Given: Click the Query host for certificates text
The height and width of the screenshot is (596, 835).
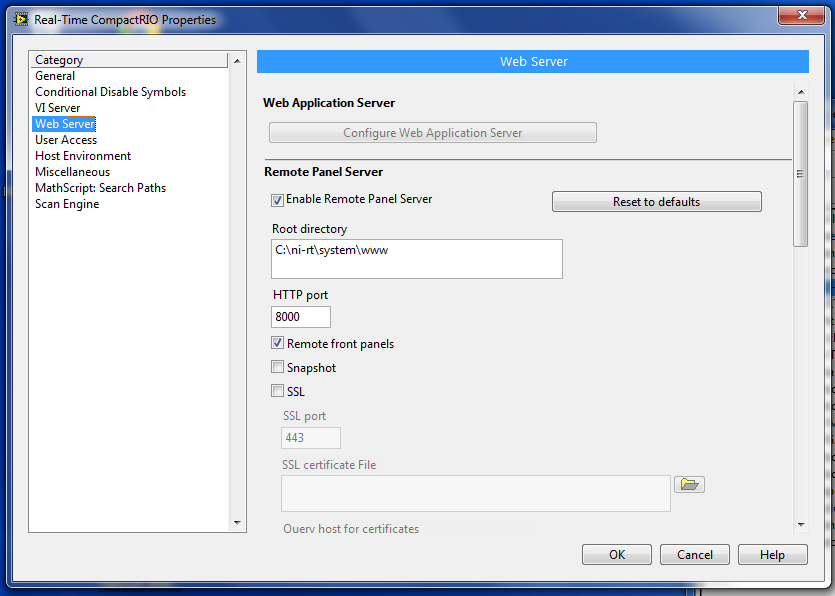Looking at the screenshot, I should coord(351,528).
